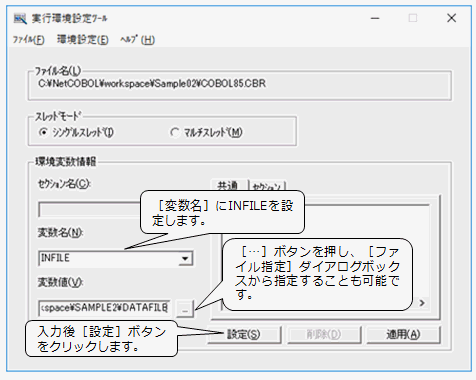Click the 変数値 path input field
The height and width of the screenshot is (380, 476).
pyautogui.click(x=104, y=308)
